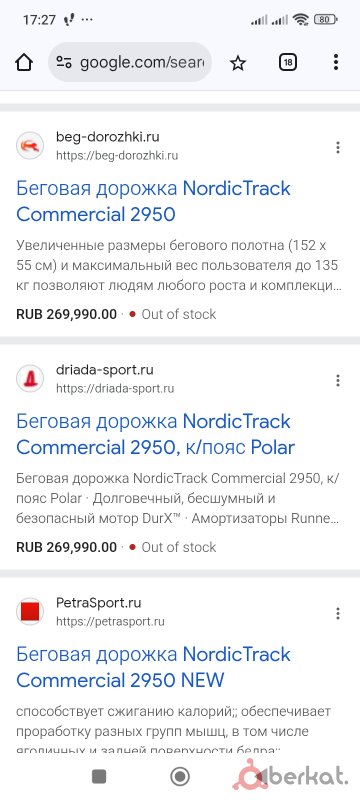
Task: Tap the https://petrasport.ru URL text
Action: [x=110, y=621]
